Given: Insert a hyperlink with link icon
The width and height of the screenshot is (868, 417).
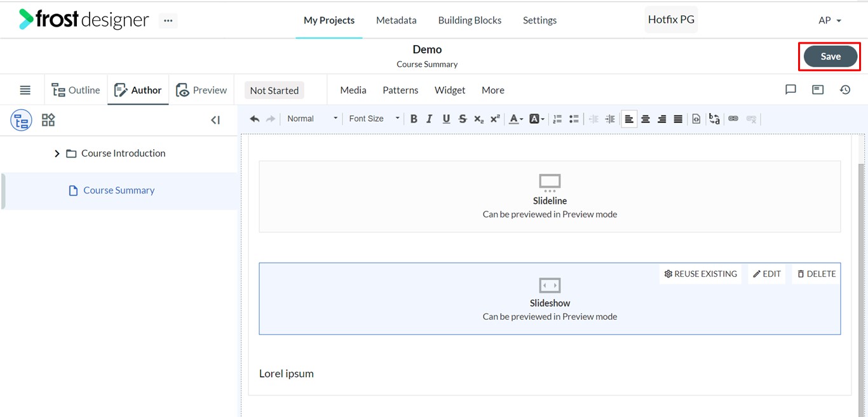Looking at the screenshot, I should click(733, 119).
